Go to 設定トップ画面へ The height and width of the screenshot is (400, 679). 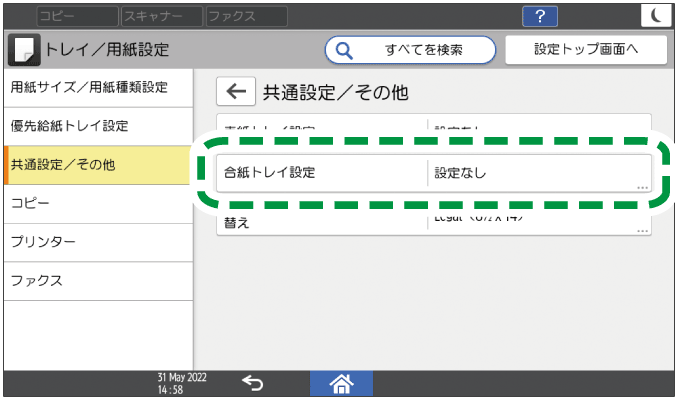pyautogui.click(x=586, y=50)
